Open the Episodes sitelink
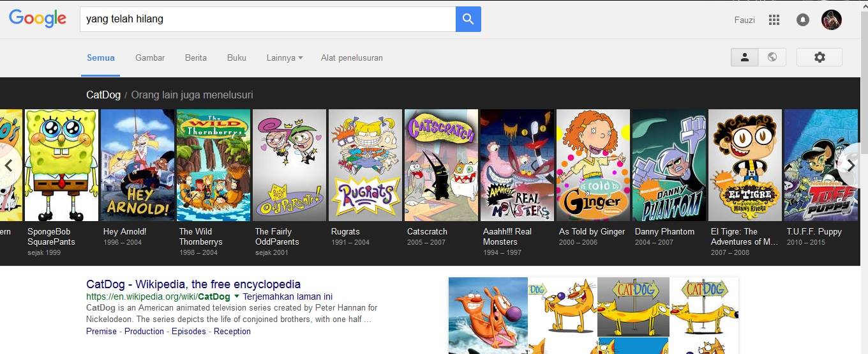Screen dimensions: 868x354 click(x=189, y=331)
